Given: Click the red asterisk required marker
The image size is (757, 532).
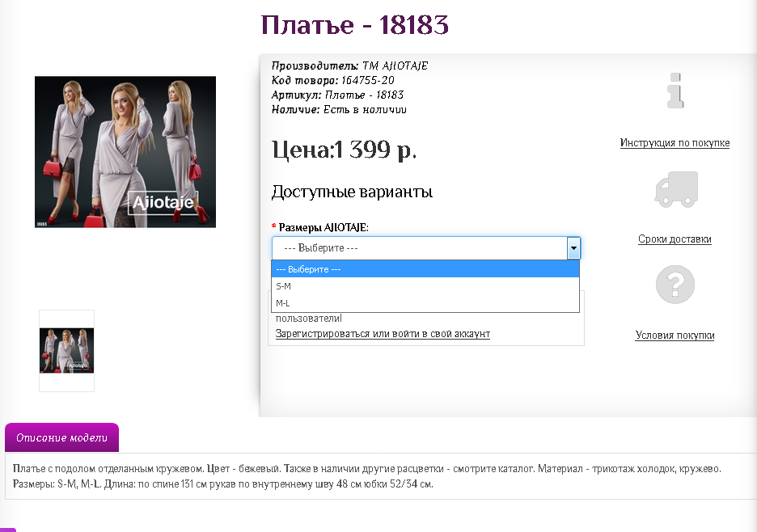Looking at the screenshot, I should pyautogui.click(x=273, y=227).
